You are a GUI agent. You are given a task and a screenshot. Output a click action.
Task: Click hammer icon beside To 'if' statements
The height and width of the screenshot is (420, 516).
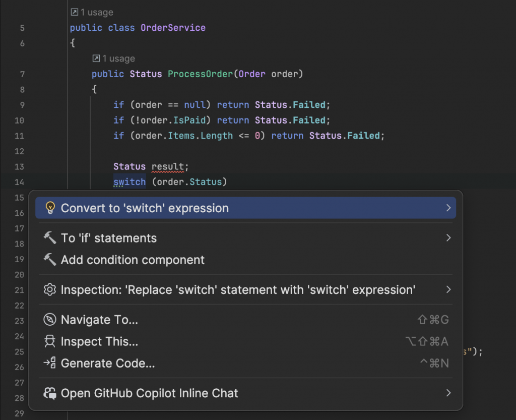pos(50,238)
